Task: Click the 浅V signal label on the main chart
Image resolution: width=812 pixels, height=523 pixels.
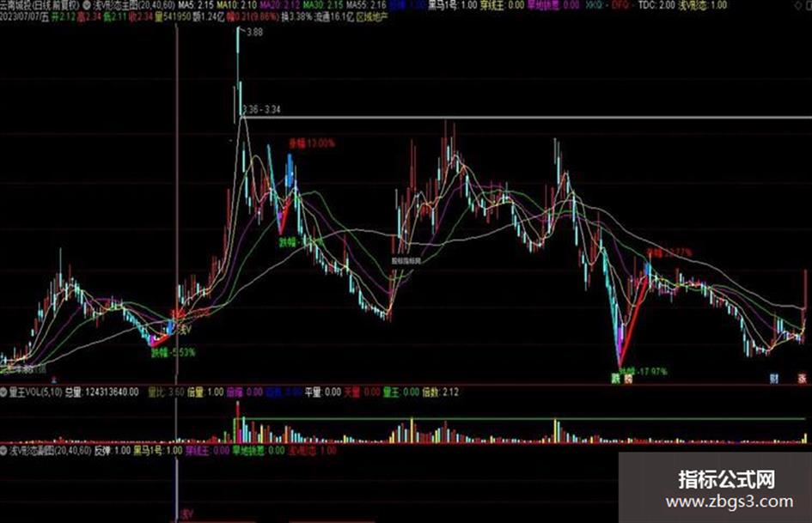Action: click(x=185, y=329)
